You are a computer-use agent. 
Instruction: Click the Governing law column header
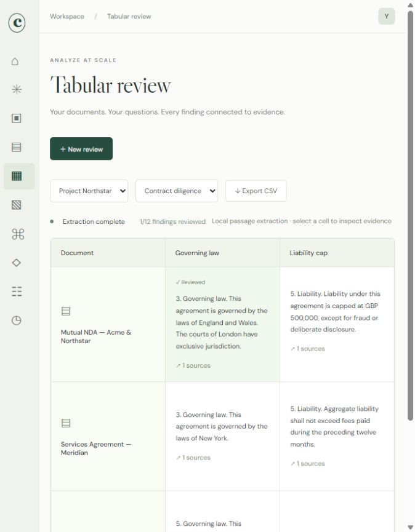click(x=222, y=253)
